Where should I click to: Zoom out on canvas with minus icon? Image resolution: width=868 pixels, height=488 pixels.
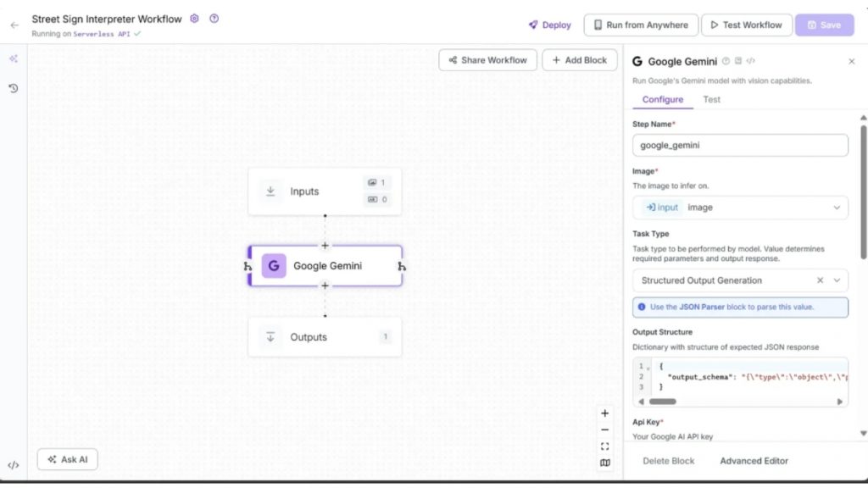604,430
